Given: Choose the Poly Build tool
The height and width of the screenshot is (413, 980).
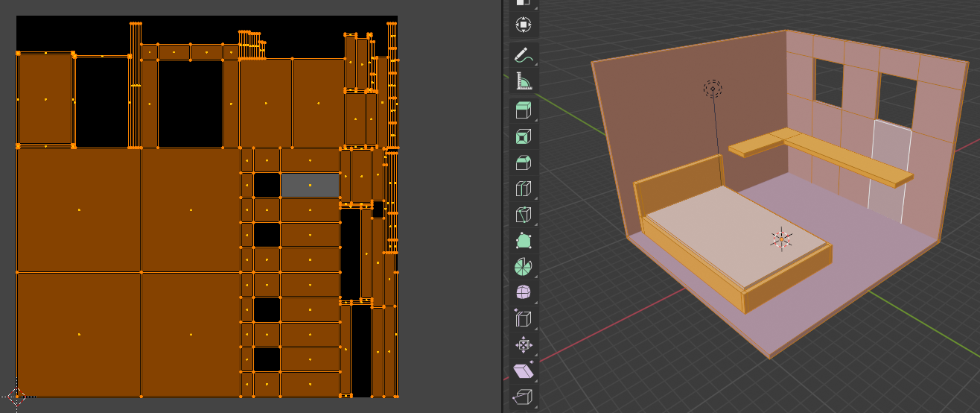Looking at the screenshot, I should (524, 241).
